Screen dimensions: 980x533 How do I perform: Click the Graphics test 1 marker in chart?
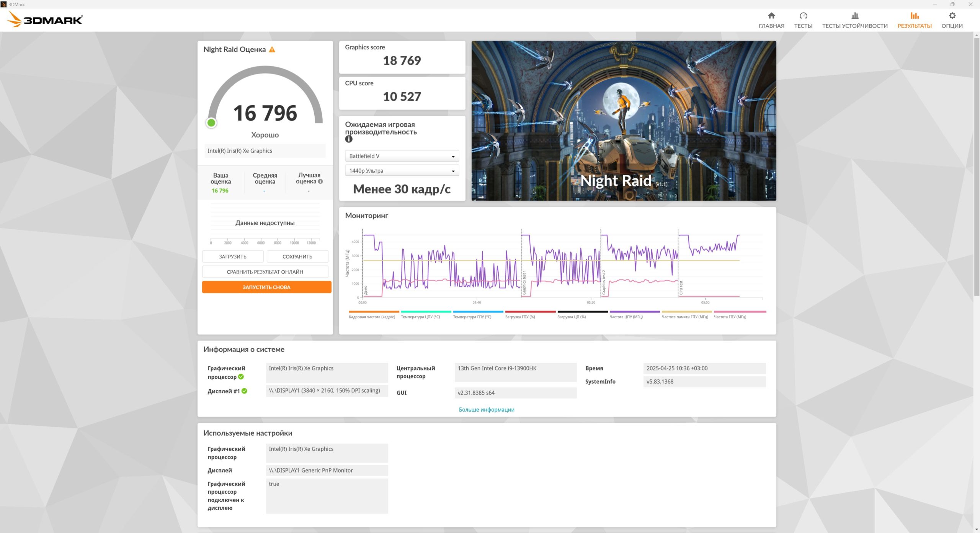click(524, 283)
